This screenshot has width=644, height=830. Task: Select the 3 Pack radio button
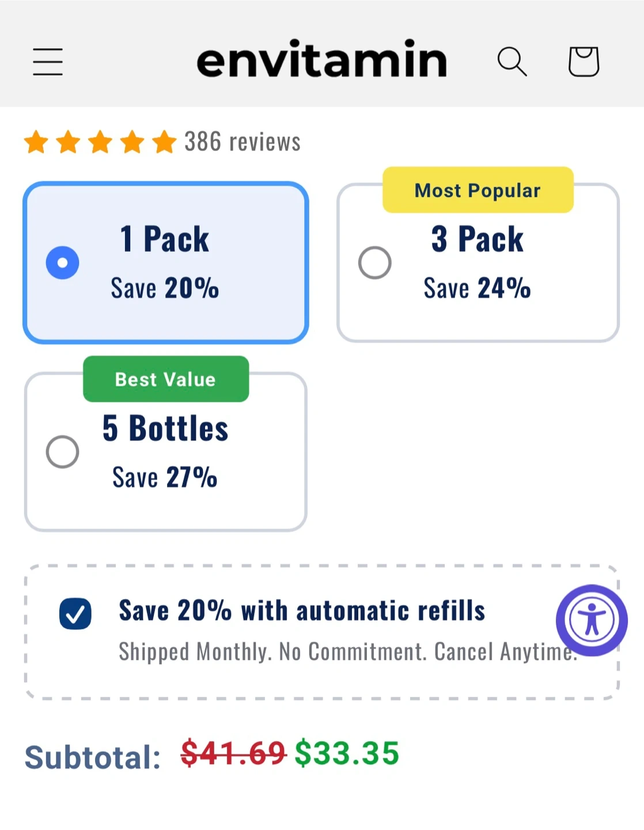coord(375,263)
